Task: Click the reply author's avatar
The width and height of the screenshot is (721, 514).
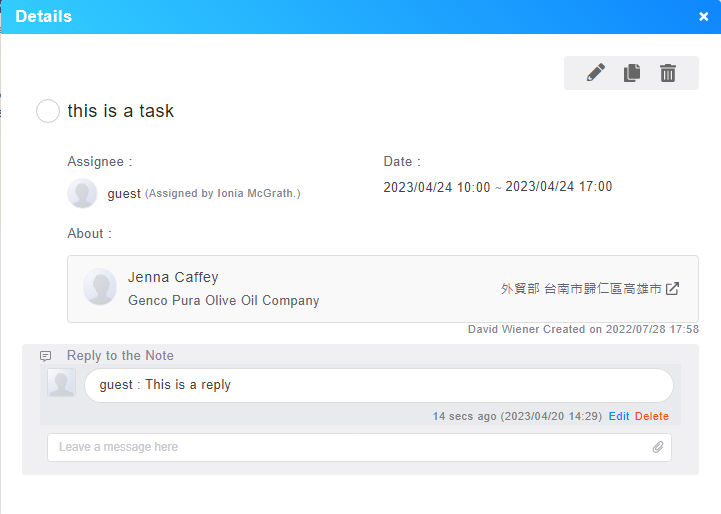Action: pyautogui.click(x=62, y=383)
